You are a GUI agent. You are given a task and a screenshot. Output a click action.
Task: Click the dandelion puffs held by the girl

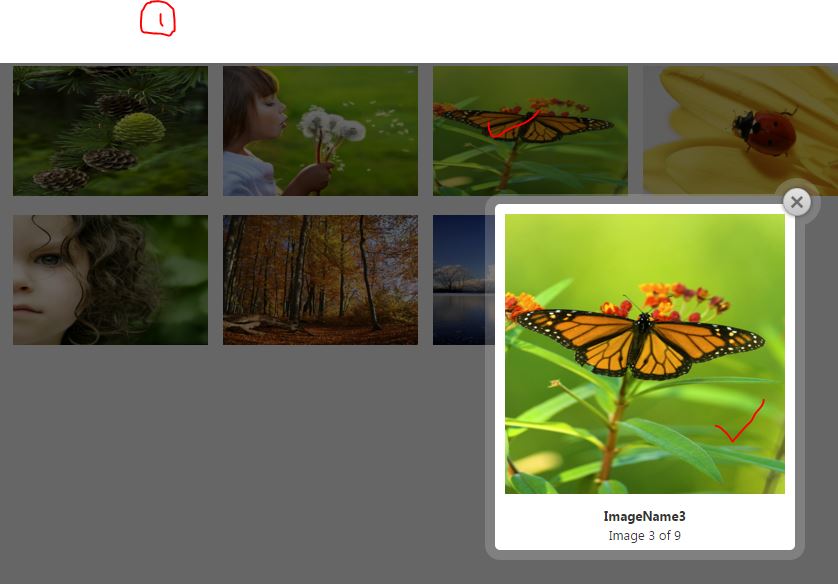(331, 127)
